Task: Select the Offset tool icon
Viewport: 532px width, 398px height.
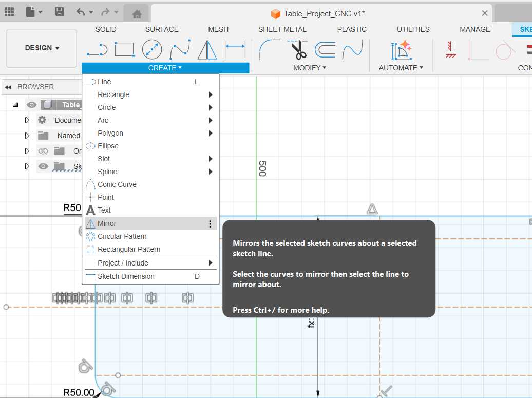Action: tap(325, 49)
